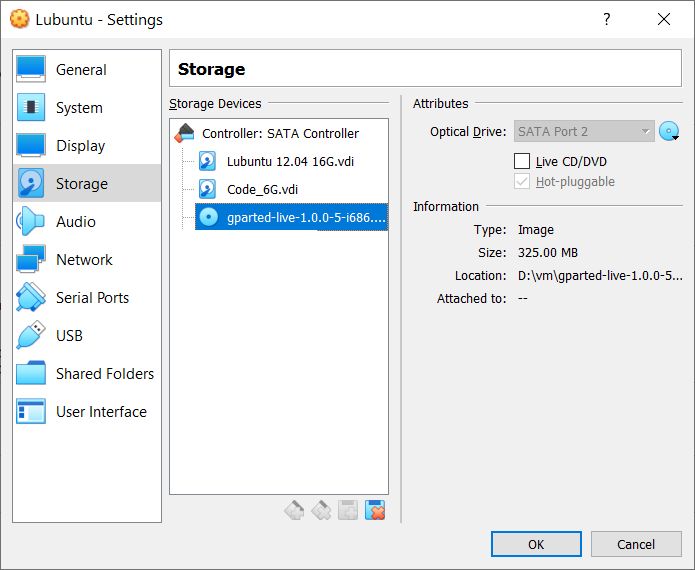695x570 pixels.
Task: Click the Attached to value dashes
Action: coord(523,298)
